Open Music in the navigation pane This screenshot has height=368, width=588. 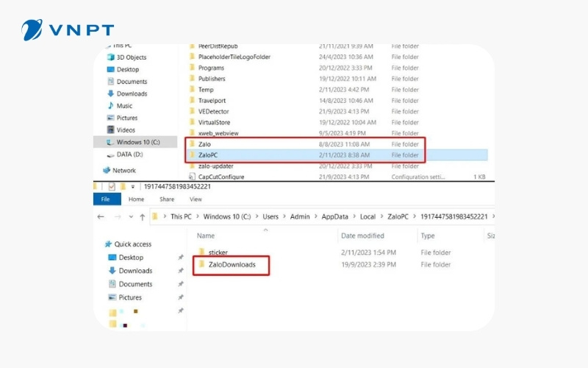click(124, 106)
